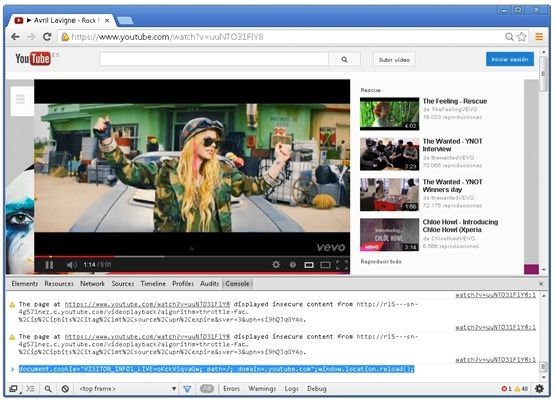Seek on the video progress bar

(x=192, y=257)
